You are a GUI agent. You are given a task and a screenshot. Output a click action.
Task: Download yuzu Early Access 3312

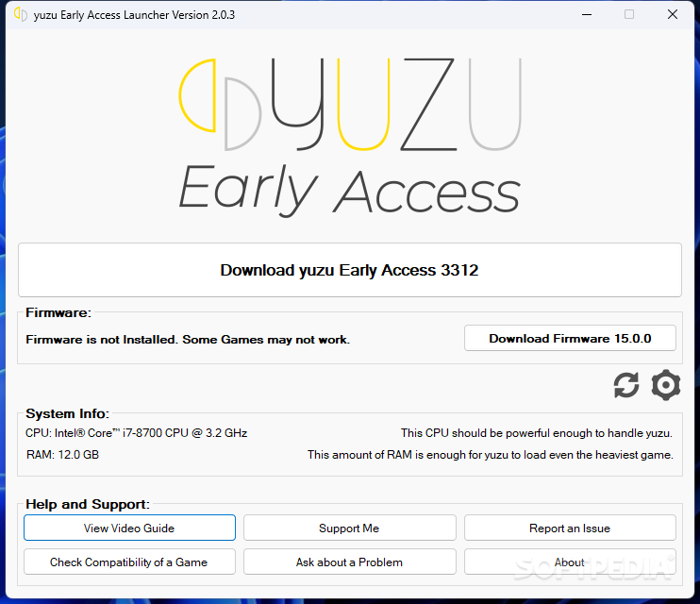point(350,270)
